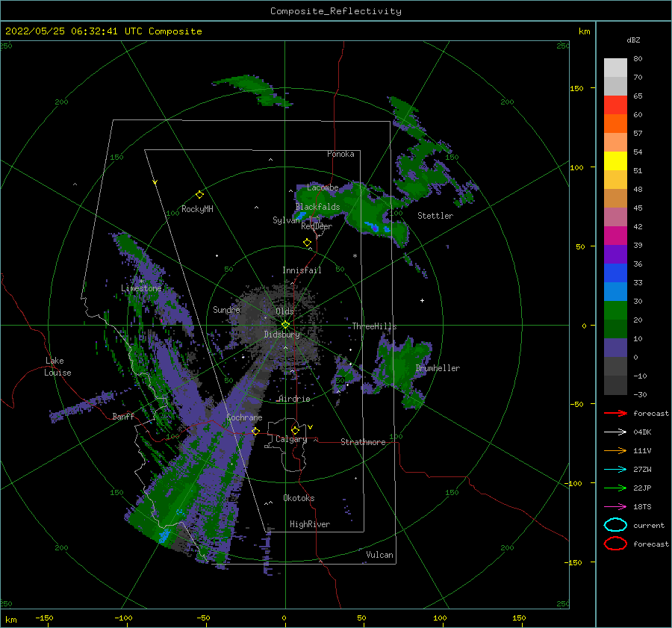Viewport: 672px width, 628px height.
Task: Click the Lacombe label
Action: coord(323,187)
